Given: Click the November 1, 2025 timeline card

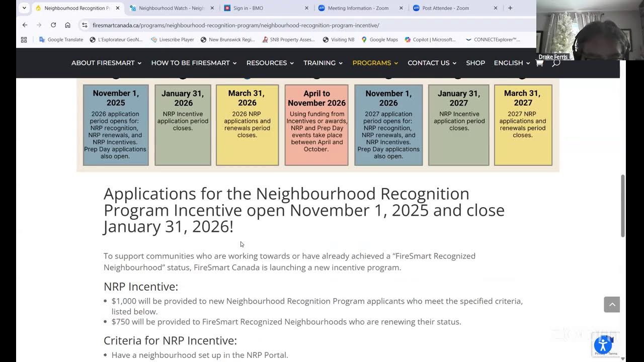Looking at the screenshot, I should (116, 125).
